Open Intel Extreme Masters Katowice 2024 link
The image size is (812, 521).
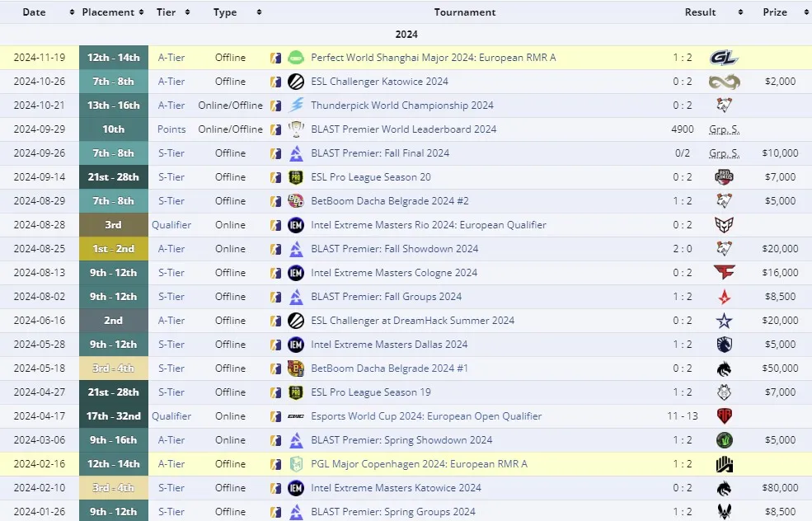396,487
